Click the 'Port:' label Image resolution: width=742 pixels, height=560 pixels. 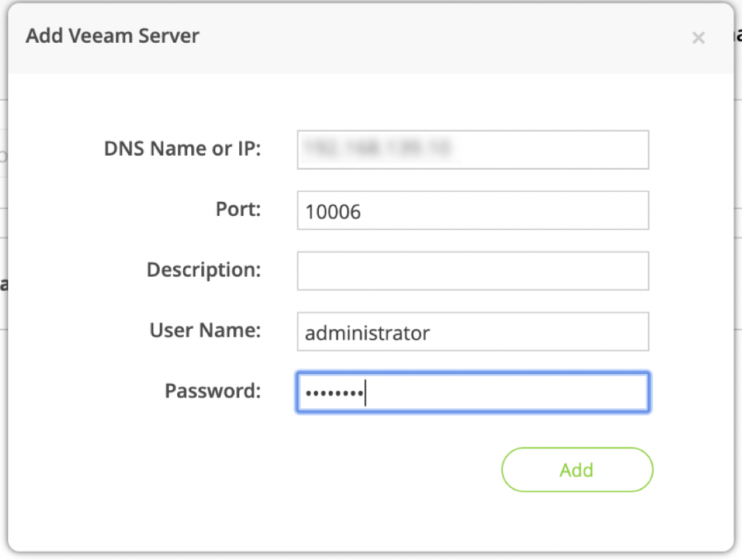point(239,209)
